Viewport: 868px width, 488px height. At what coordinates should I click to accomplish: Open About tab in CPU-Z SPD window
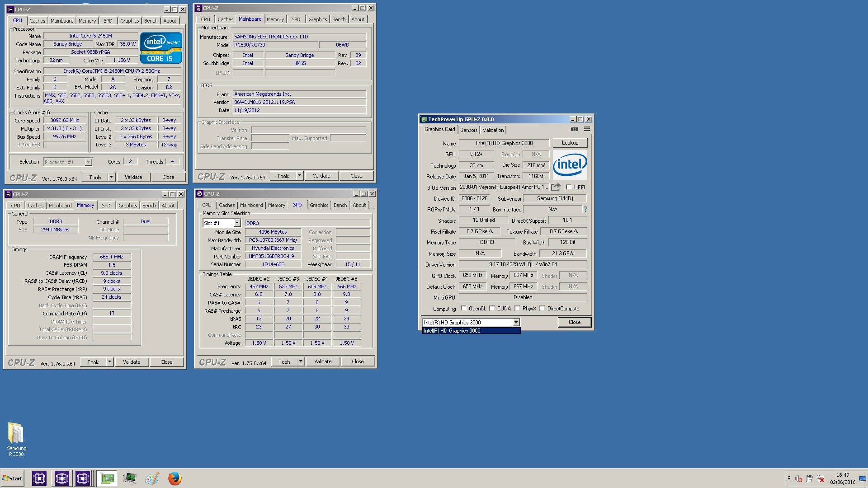point(359,205)
